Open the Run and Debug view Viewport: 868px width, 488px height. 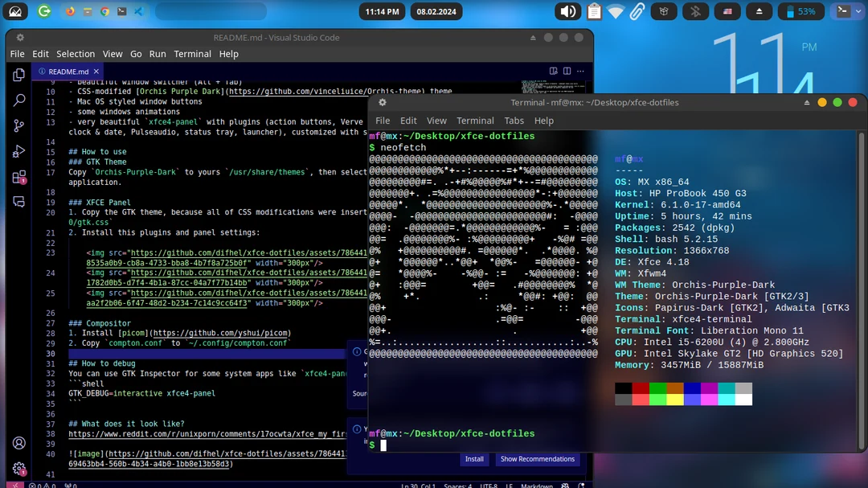tap(18, 152)
